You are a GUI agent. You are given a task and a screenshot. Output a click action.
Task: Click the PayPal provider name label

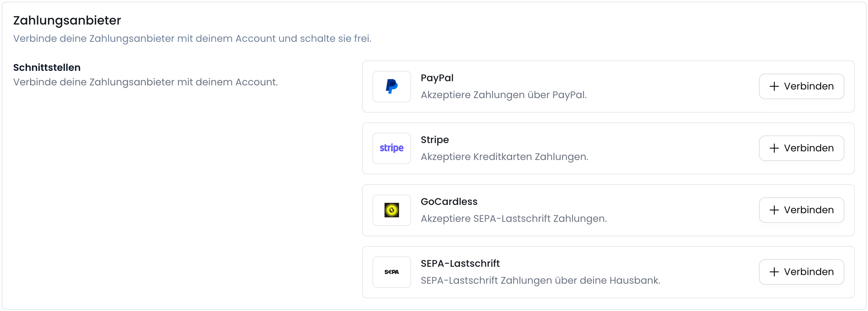click(437, 78)
